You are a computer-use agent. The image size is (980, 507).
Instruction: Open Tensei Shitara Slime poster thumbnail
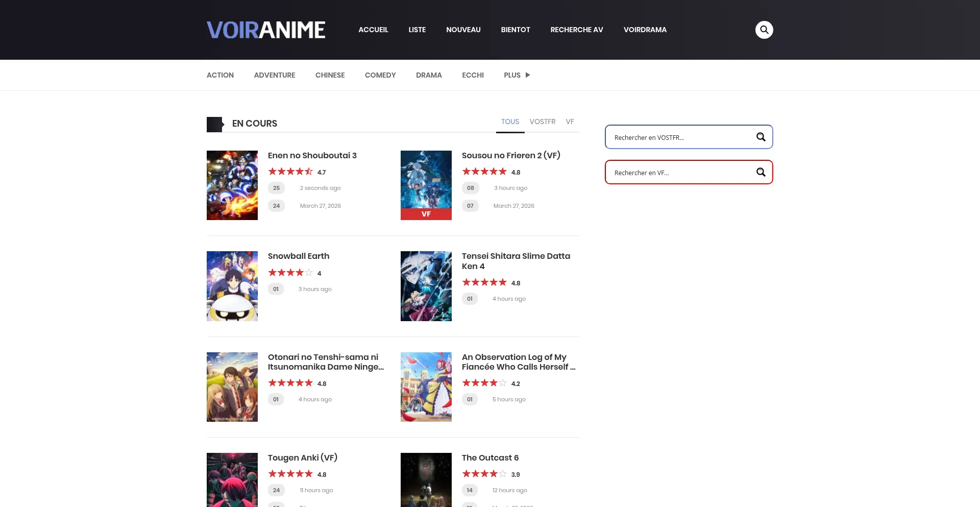(x=426, y=286)
